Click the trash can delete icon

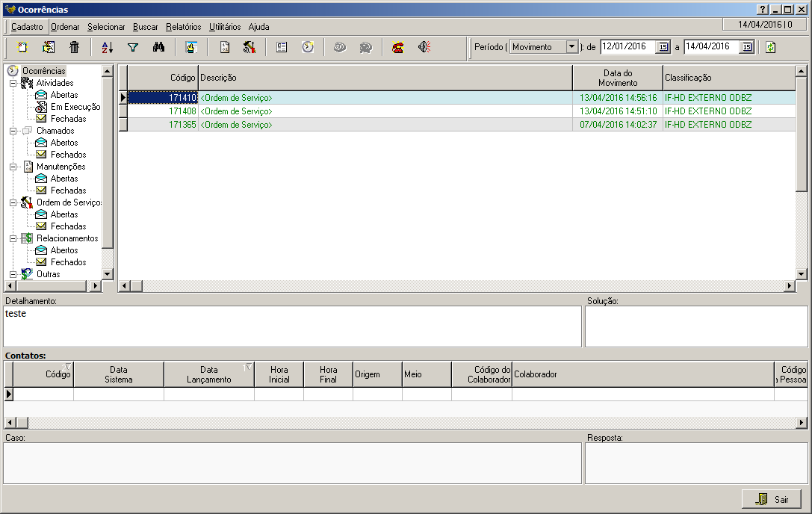point(74,47)
